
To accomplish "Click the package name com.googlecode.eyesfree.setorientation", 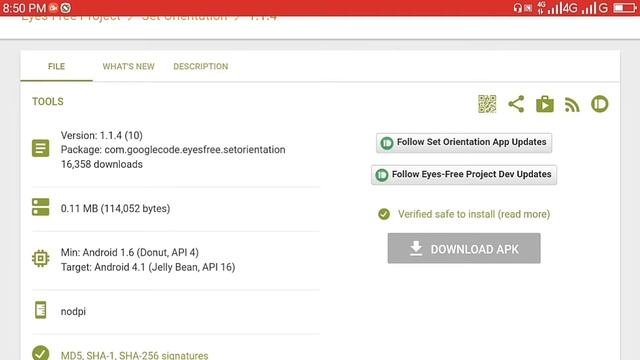I will pyautogui.click(x=195, y=150).
